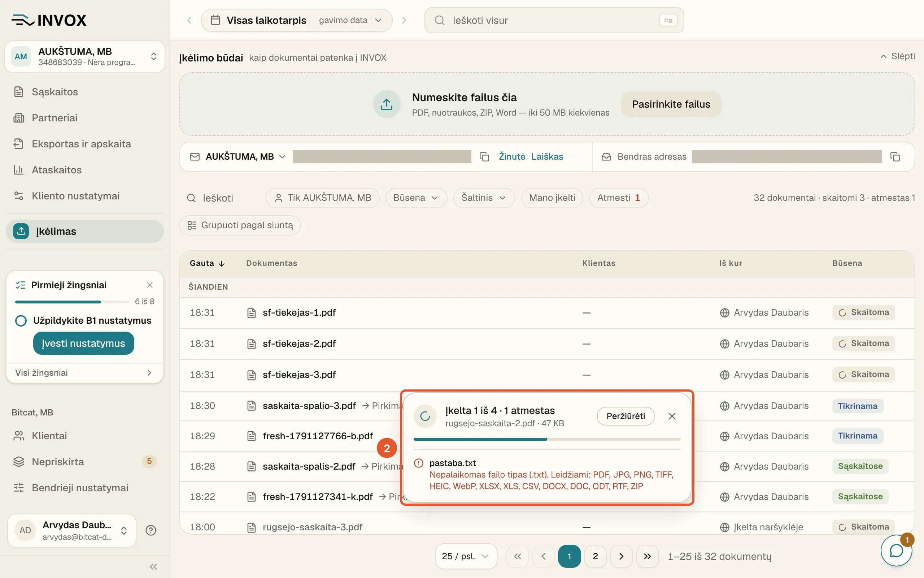The width and height of the screenshot is (924, 578).
Task: Jump to first page of documents
Action: (x=517, y=556)
